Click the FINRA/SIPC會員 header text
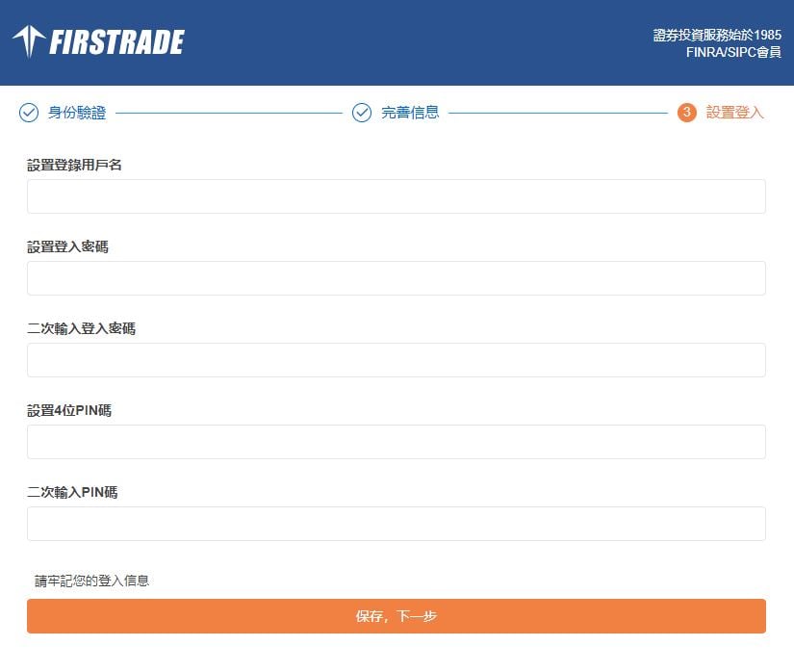The width and height of the screenshot is (794, 672). coord(733,52)
